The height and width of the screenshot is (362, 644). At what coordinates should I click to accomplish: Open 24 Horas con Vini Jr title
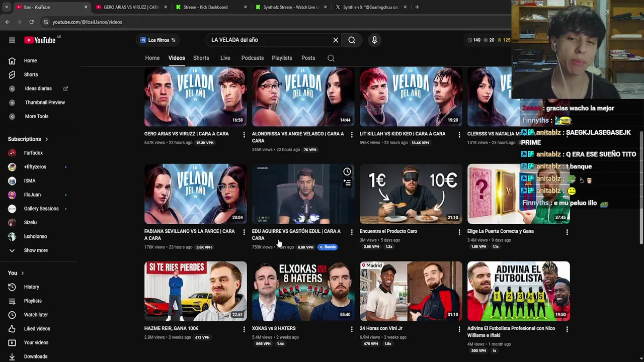click(381, 328)
